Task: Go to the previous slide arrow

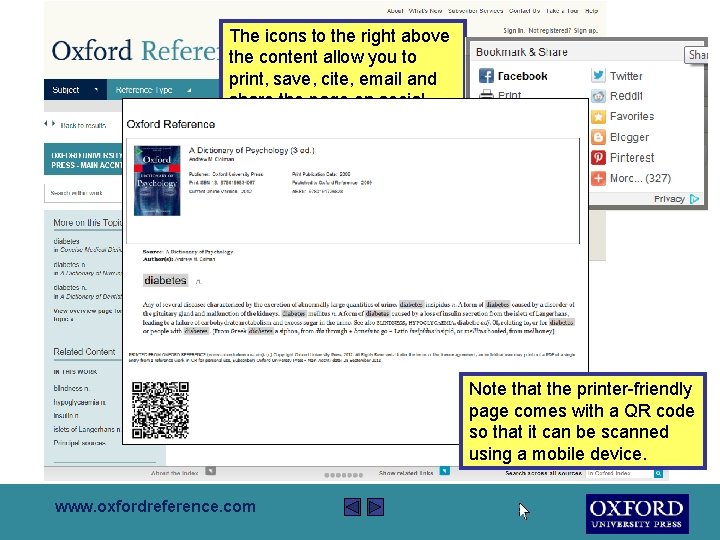Action: tap(352, 507)
